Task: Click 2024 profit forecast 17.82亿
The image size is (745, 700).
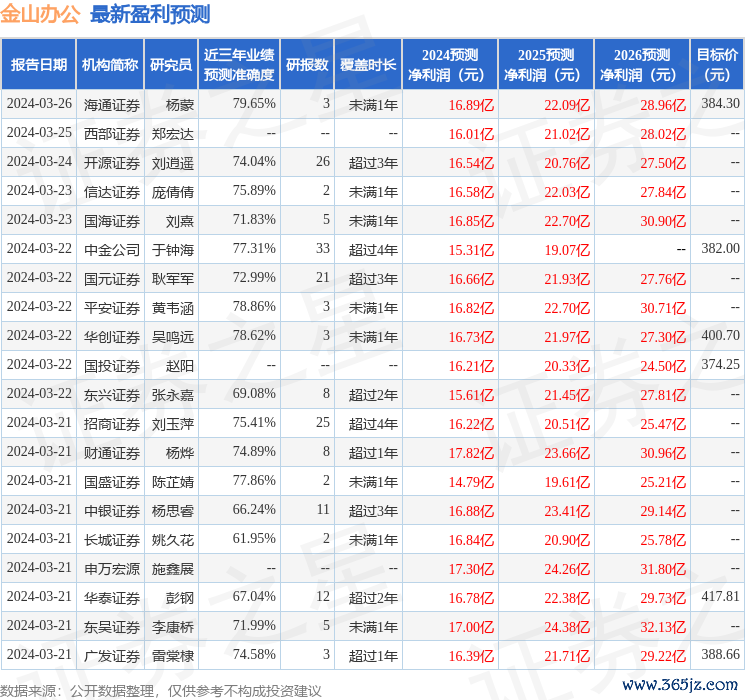Action: click(x=471, y=453)
